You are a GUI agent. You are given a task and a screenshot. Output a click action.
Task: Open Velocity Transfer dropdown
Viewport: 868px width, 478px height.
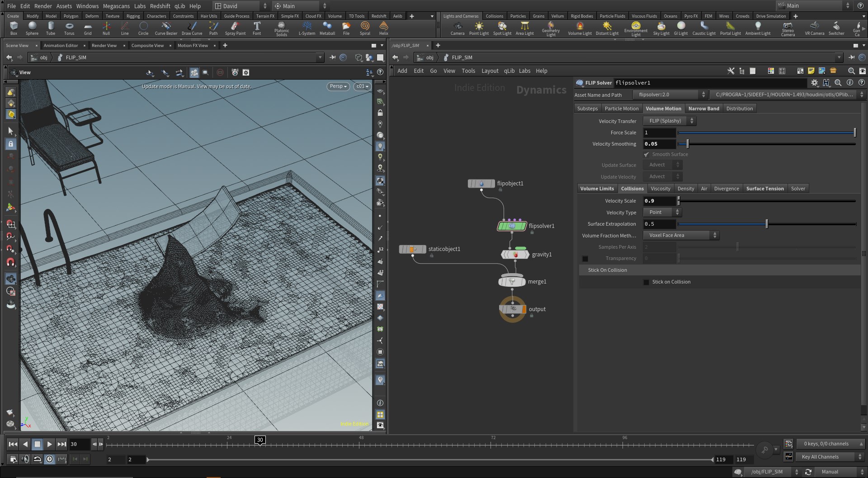670,121
